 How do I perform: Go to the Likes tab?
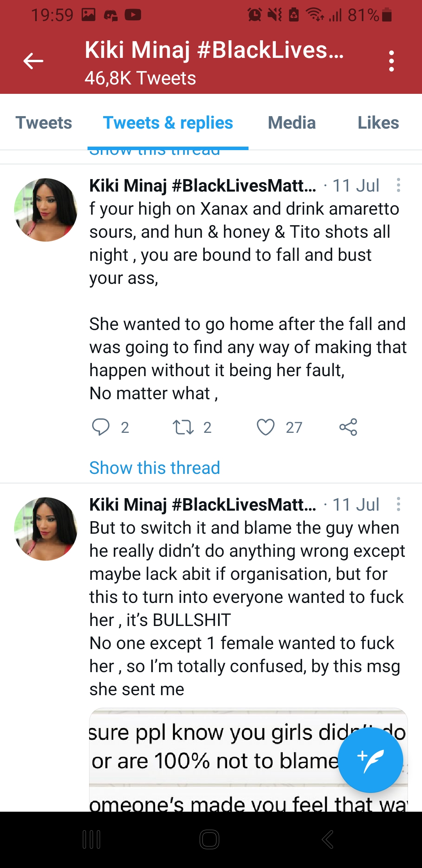(x=378, y=123)
